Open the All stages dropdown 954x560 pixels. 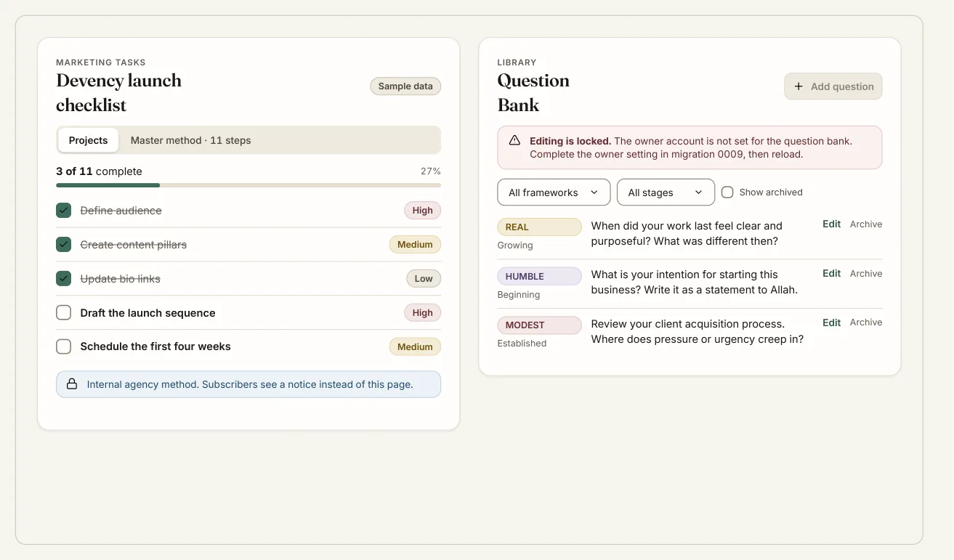pos(666,192)
